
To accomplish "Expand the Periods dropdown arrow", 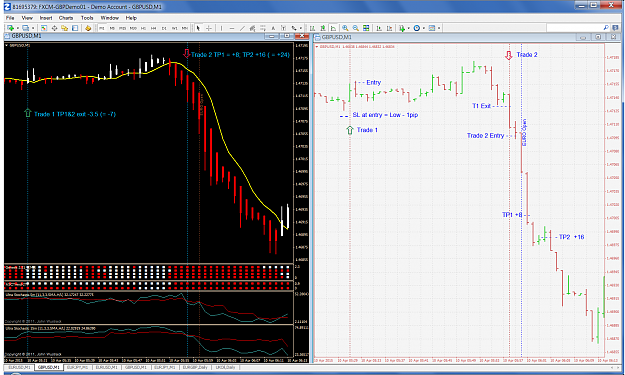I will click(424, 28).
